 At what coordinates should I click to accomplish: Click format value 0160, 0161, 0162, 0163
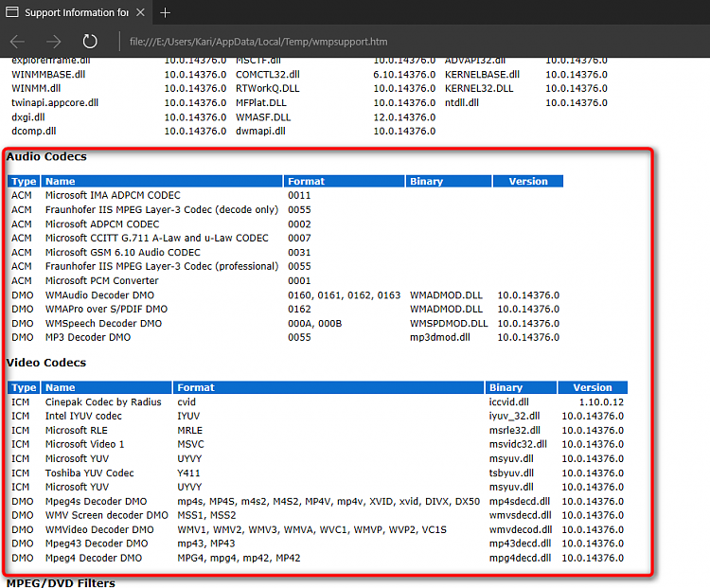tap(345, 295)
